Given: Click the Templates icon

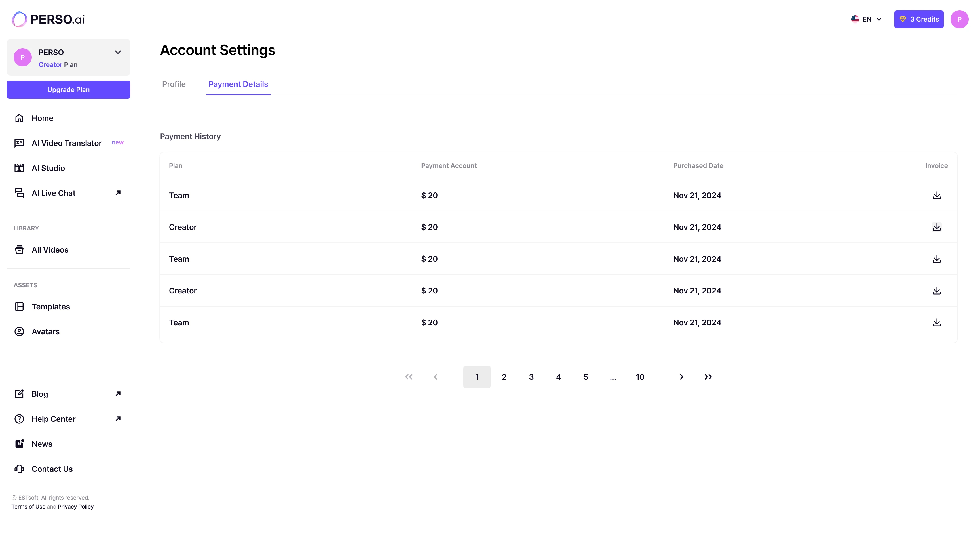Looking at the screenshot, I should click(x=19, y=307).
